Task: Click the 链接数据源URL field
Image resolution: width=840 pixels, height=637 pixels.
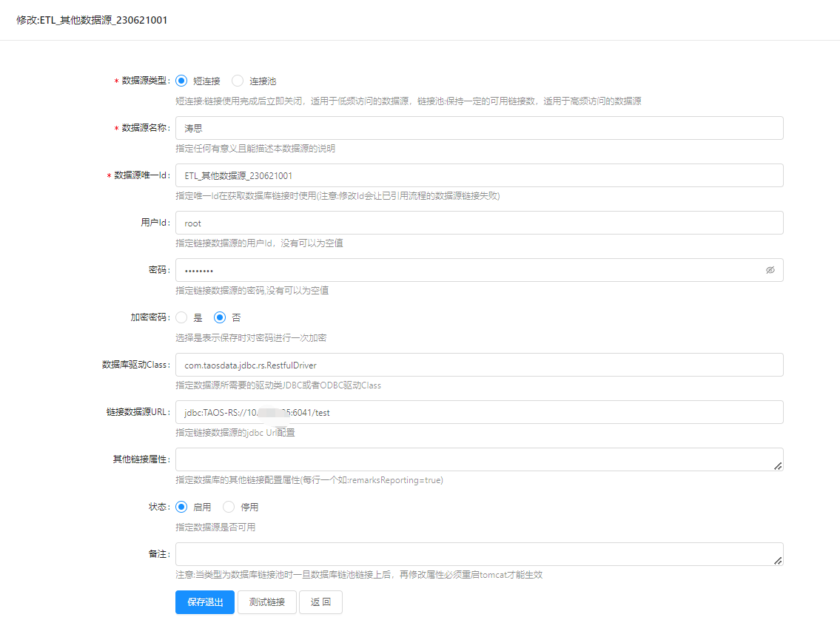Action: tap(479, 412)
